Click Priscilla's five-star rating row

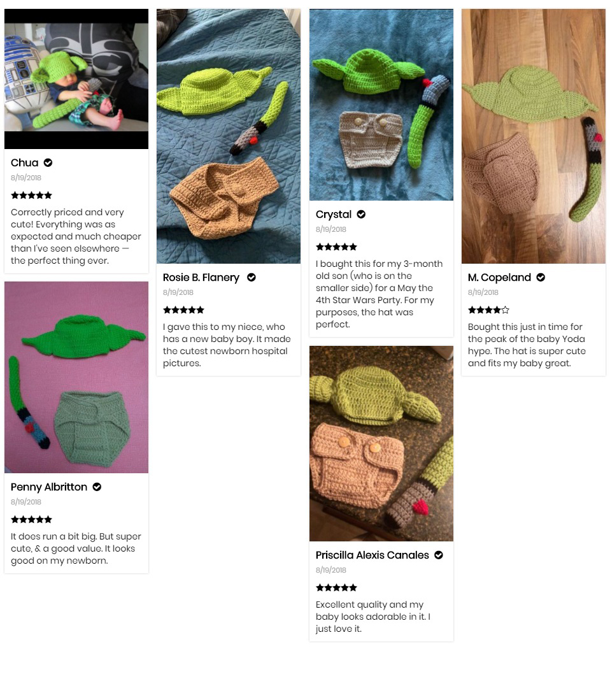(336, 587)
